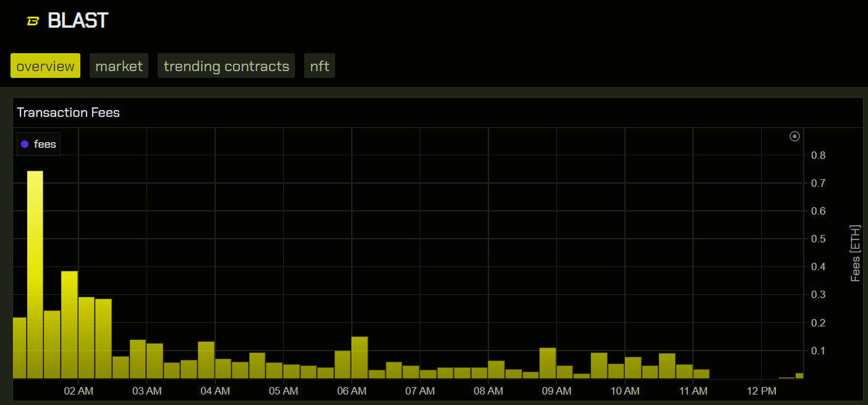Open the trending contracts tab
868x405 pixels.
(226, 66)
